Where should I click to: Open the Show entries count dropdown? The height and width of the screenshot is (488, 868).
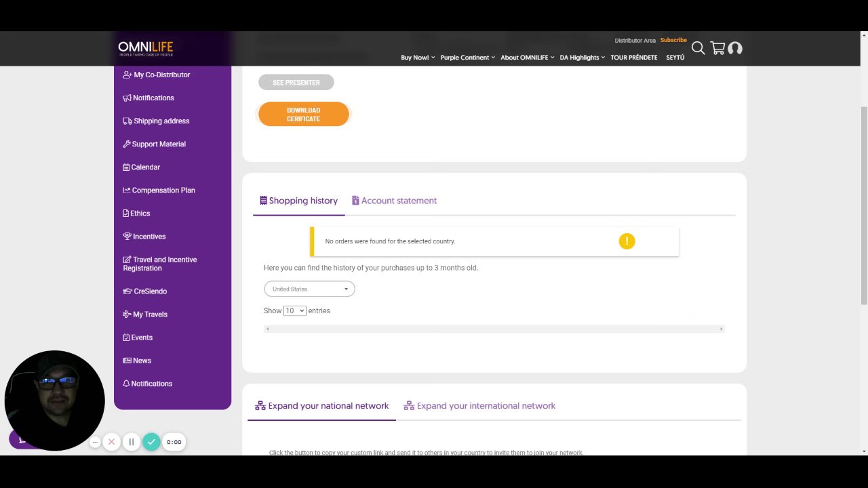[295, 310]
